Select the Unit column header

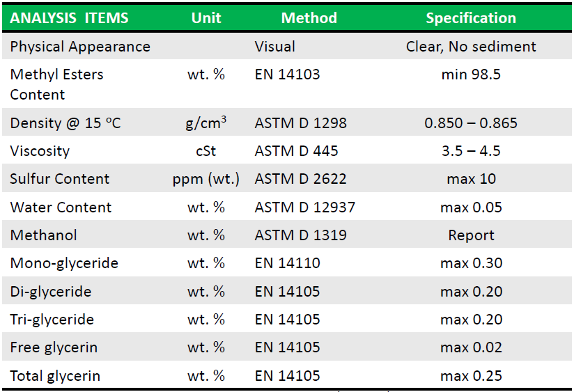(x=206, y=18)
